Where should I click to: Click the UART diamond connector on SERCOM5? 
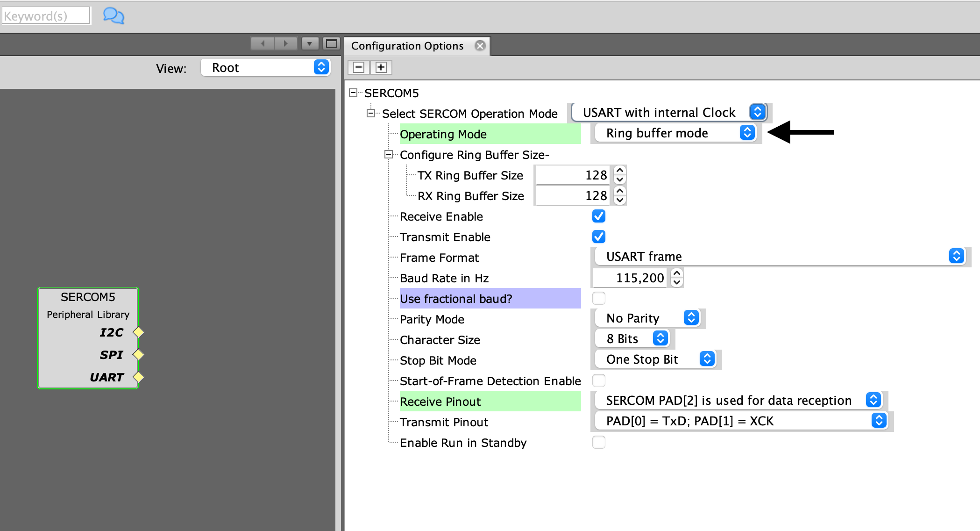(x=139, y=377)
